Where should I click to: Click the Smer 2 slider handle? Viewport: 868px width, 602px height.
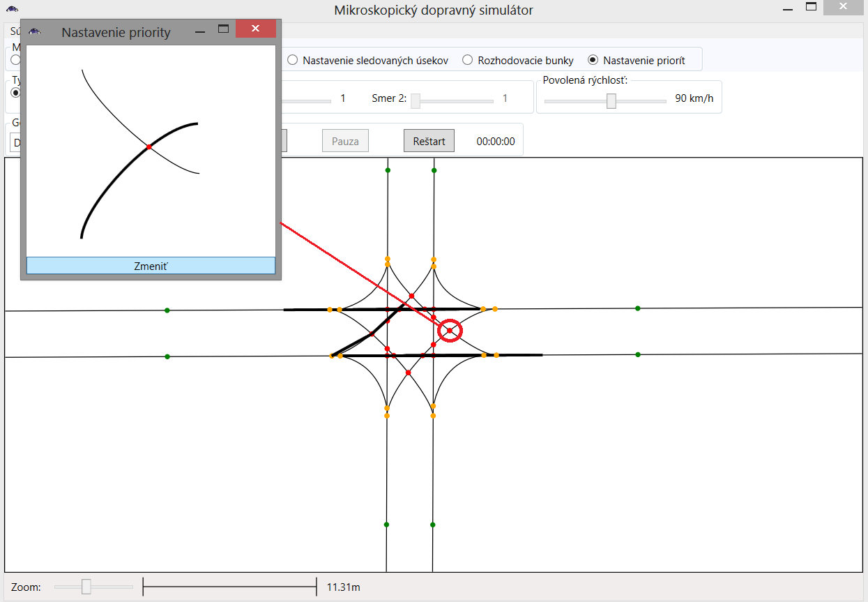tap(416, 101)
